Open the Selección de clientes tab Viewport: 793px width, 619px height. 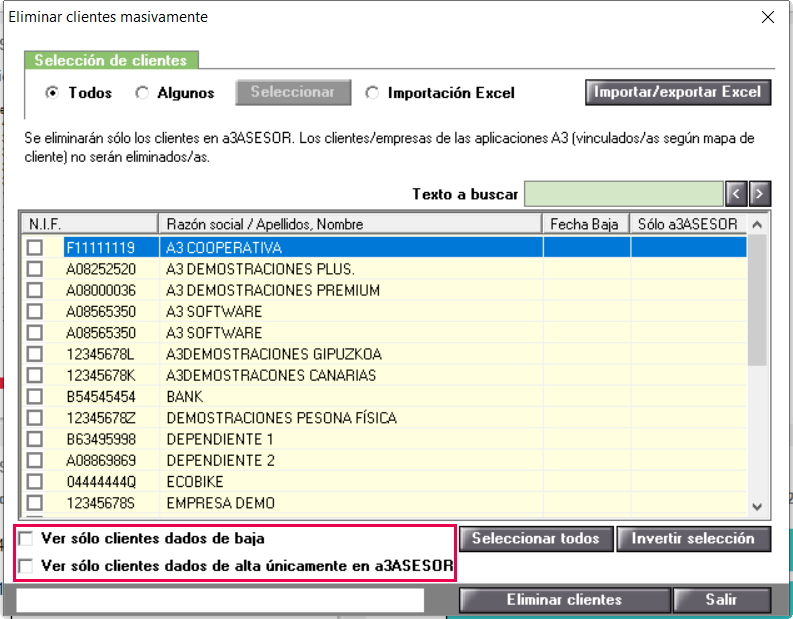click(111, 60)
